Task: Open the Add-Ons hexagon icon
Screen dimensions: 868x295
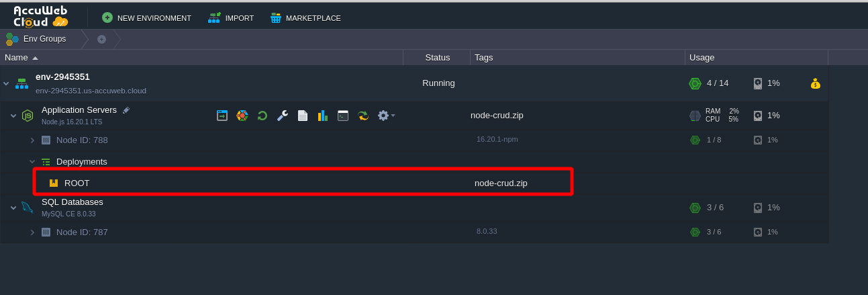Action: click(242, 116)
